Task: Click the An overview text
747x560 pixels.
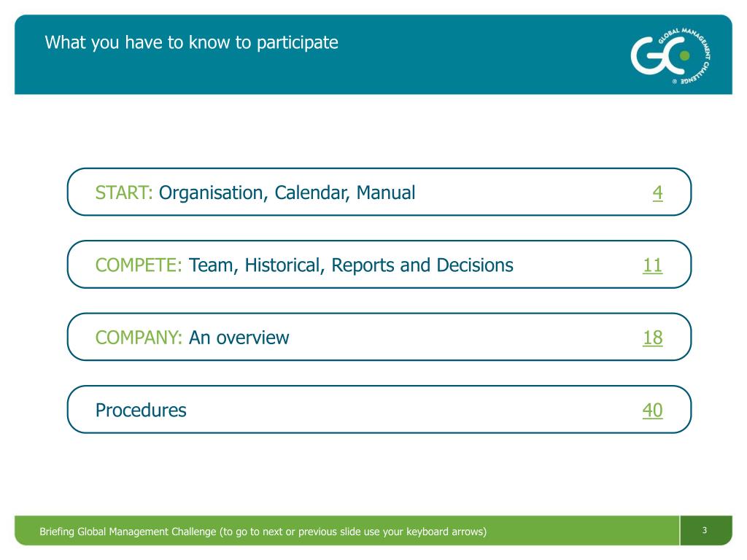Action: (x=239, y=338)
